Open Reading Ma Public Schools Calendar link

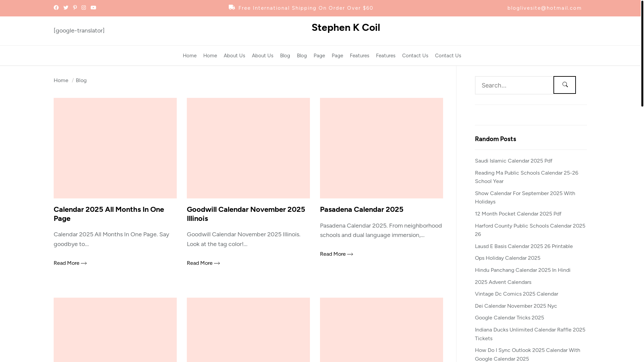[x=527, y=177]
